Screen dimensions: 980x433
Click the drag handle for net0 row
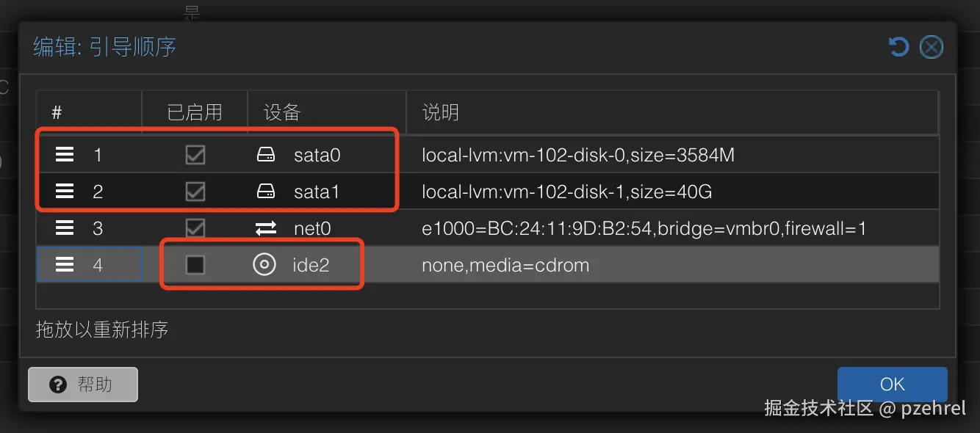(x=65, y=228)
